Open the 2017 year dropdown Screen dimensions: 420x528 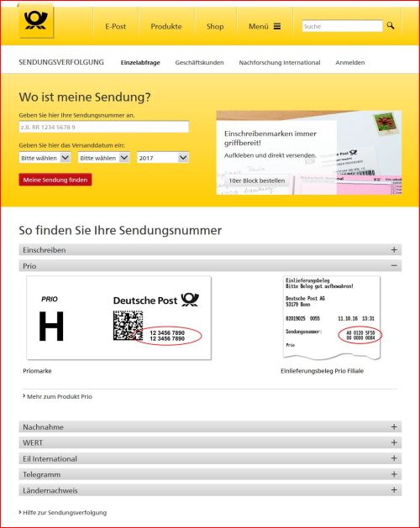(x=163, y=158)
